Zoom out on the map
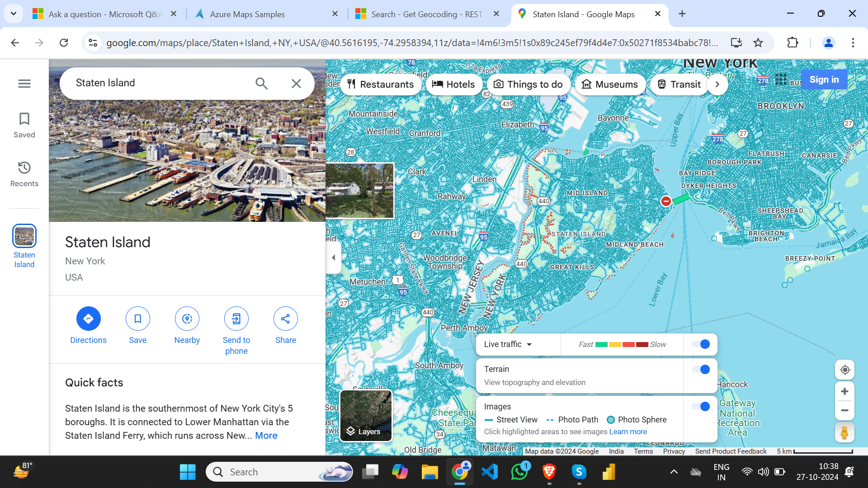 tap(844, 410)
